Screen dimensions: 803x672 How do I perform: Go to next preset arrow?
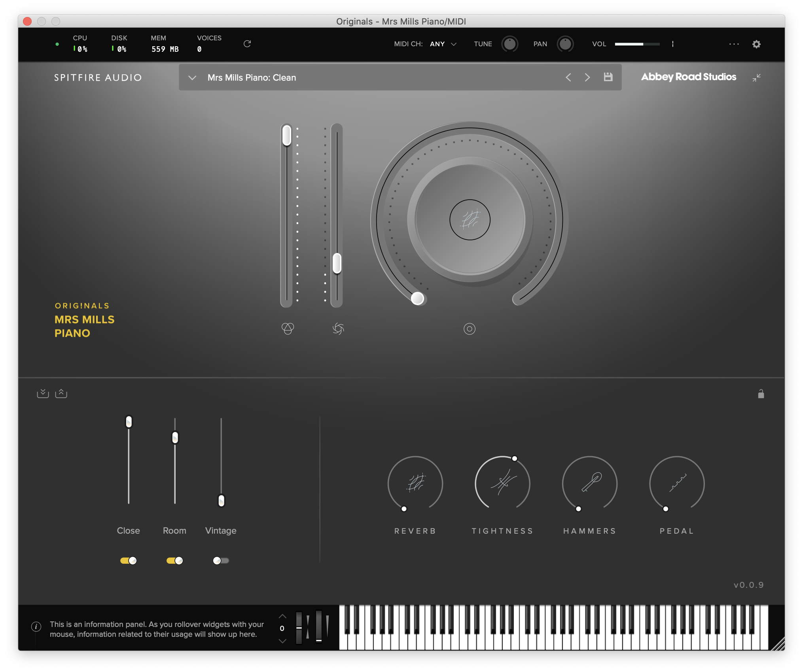point(587,77)
